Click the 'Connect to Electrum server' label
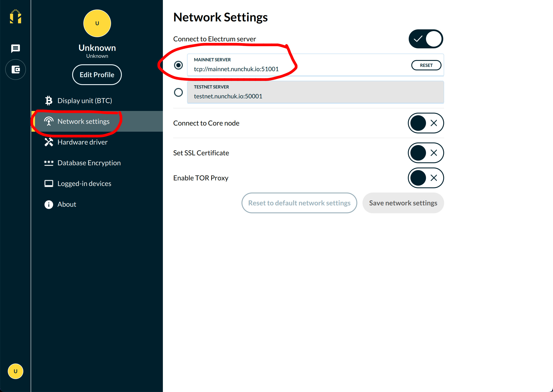 point(215,39)
